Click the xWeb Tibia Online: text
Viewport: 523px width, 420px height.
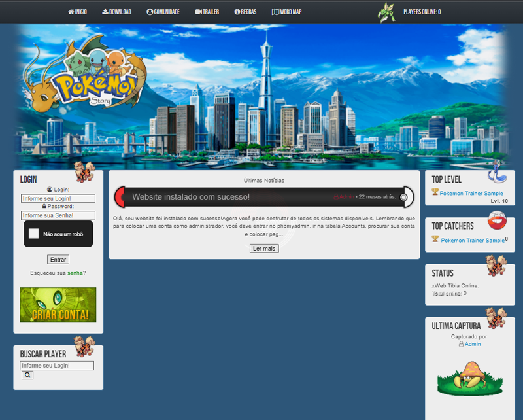(455, 285)
